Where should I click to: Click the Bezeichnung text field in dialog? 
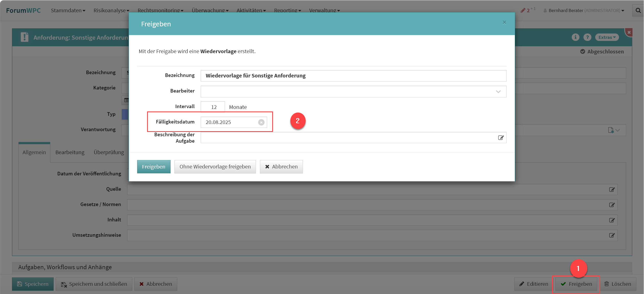pos(353,76)
